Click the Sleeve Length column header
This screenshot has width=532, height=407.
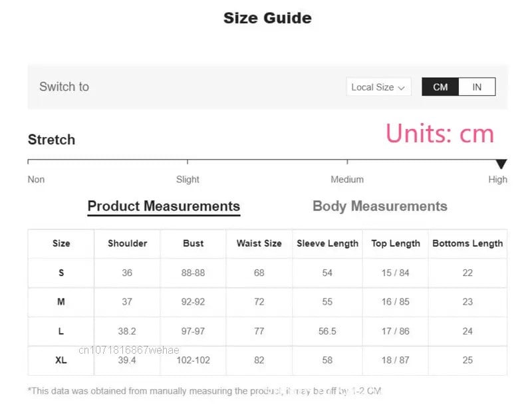click(327, 243)
